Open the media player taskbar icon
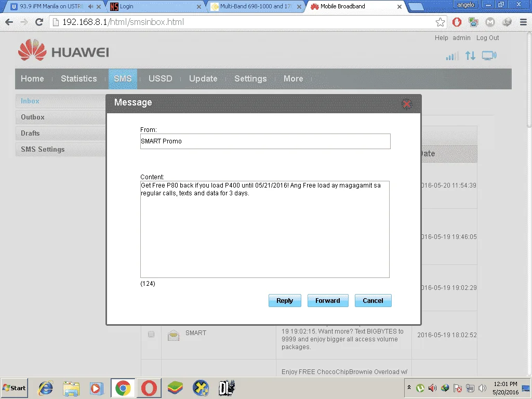Viewport: 532px width, 399px height. [96, 388]
